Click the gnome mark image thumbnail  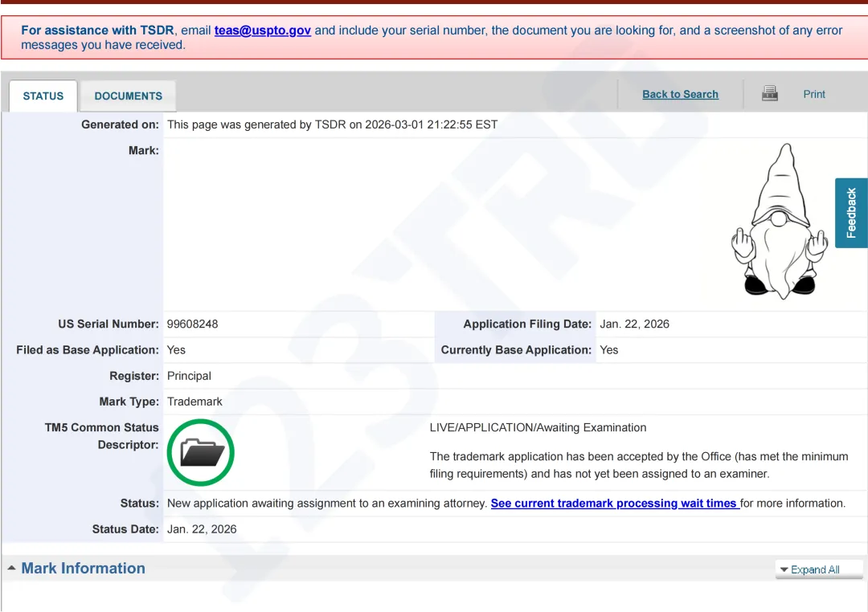(780, 222)
